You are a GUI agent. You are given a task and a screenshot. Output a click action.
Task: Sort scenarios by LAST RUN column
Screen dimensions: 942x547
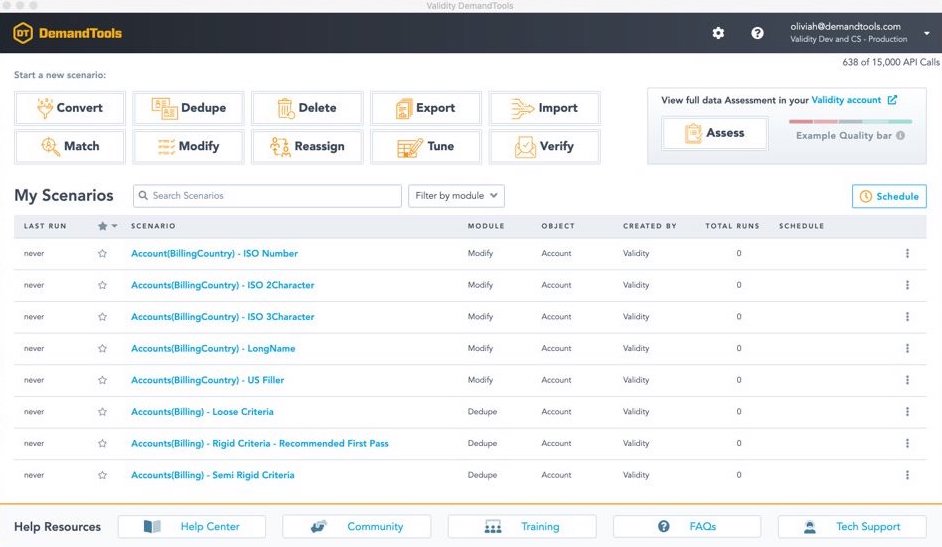[45, 226]
